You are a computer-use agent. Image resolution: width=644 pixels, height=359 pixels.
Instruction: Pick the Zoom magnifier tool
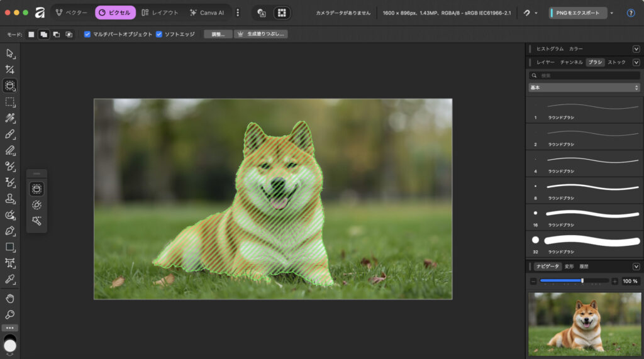[10, 314]
